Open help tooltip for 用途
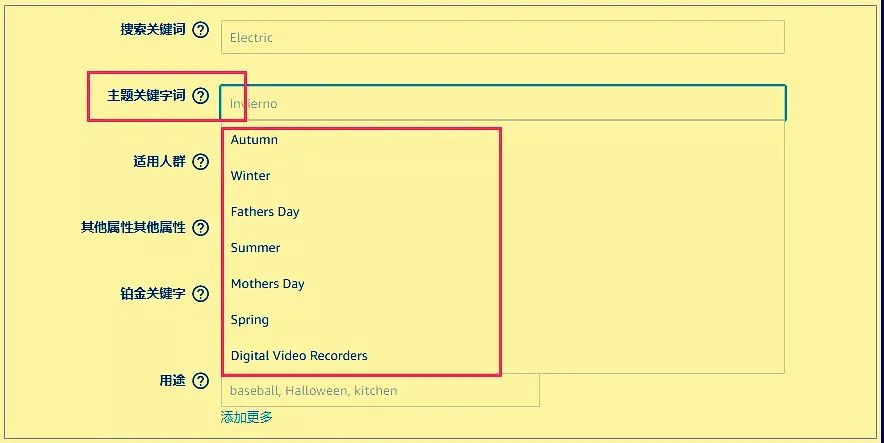This screenshot has height=443, width=884. pos(200,381)
